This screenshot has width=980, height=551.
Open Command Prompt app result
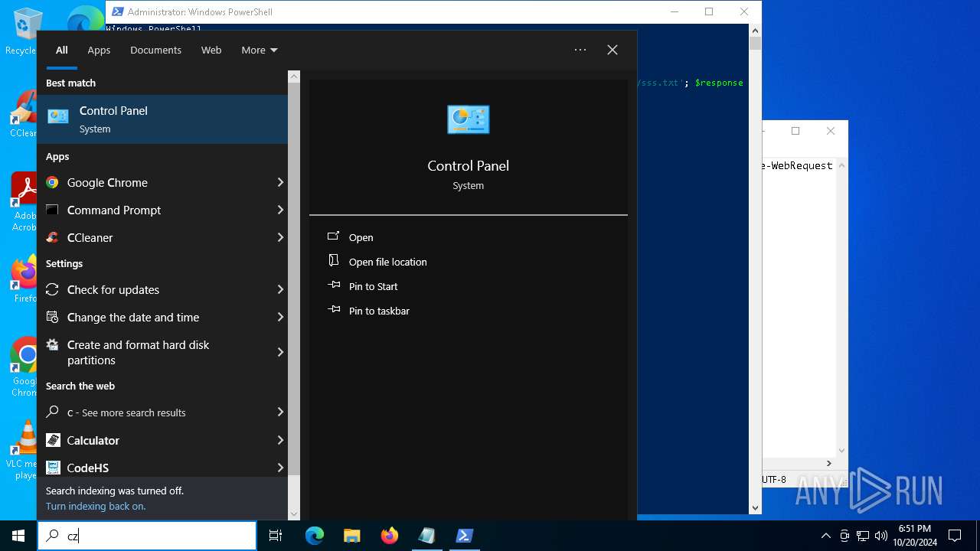[x=157, y=210]
